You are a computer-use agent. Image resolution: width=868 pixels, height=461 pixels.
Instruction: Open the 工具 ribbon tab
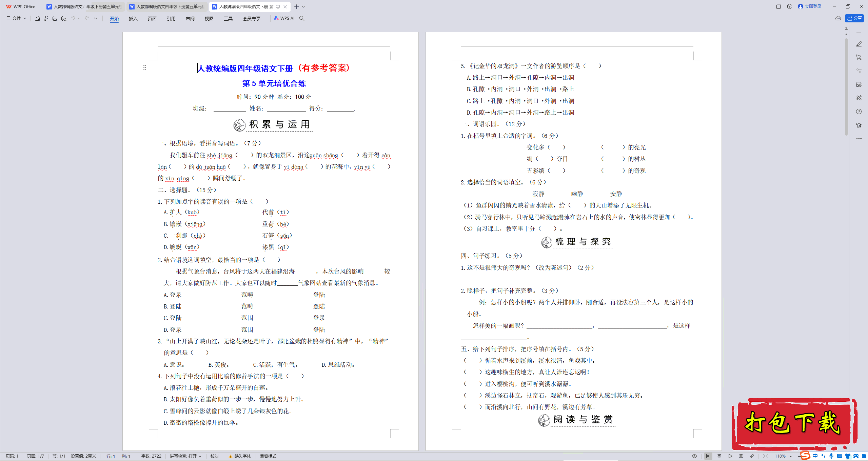click(x=228, y=19)
